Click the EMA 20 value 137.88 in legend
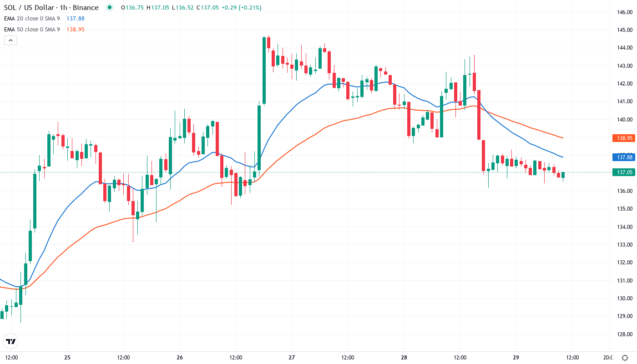This screenshot has height=364, width=637. tap(76, 19)
